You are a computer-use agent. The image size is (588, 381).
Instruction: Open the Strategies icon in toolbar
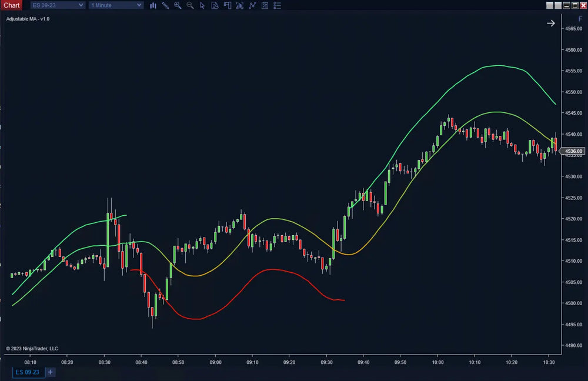pos(252,5)
